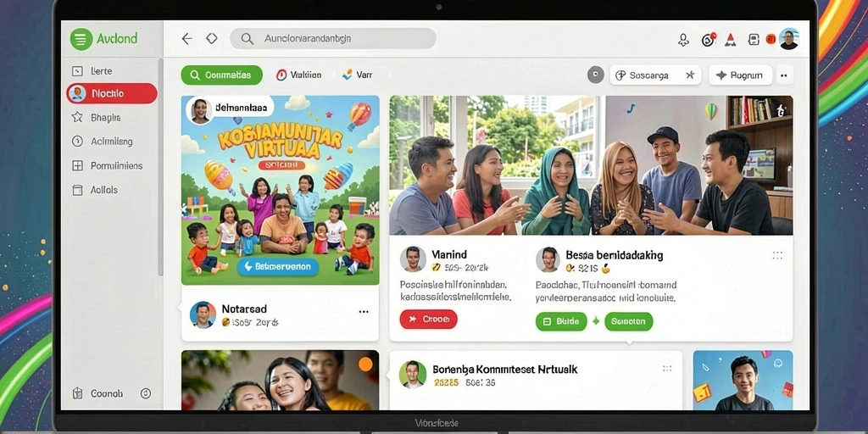Open the Aclmiisng sidebar item

pos(111,142)
